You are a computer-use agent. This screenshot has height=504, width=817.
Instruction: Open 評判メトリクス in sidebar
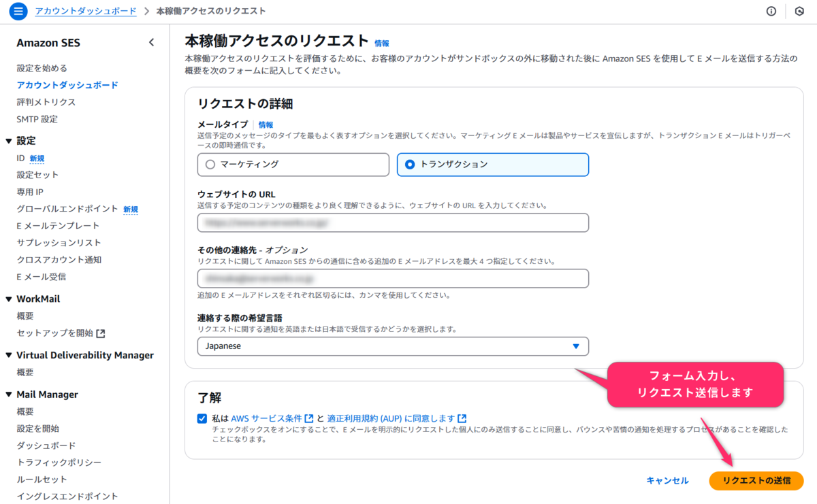[46, 102]
